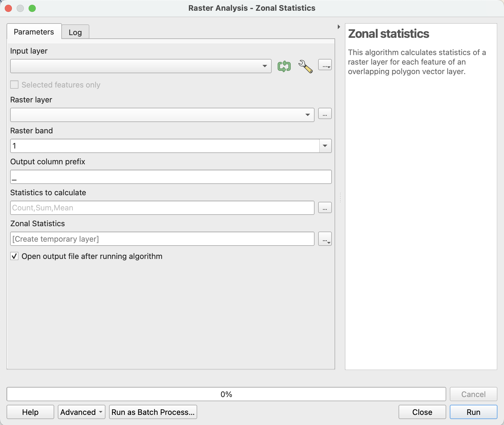
Task: Browse for raster layer with ellipsis button
Action: [325, 114]
